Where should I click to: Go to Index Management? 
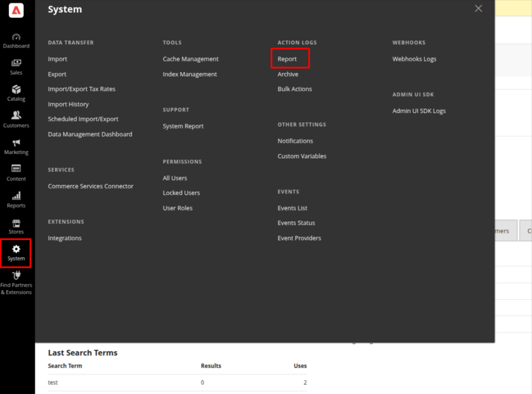(190, 75)
